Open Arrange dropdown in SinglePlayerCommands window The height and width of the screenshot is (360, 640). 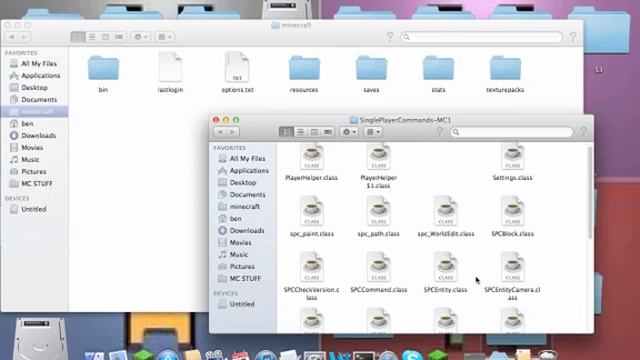[x=373, y=132]
